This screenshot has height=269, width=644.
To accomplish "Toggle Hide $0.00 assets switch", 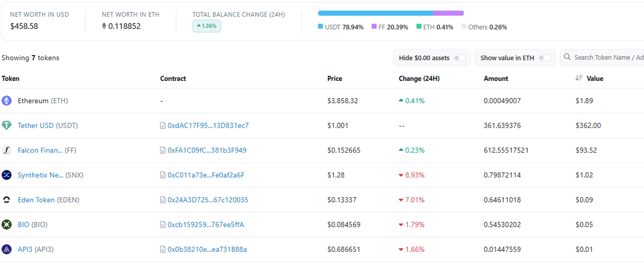I will [459, 58].
